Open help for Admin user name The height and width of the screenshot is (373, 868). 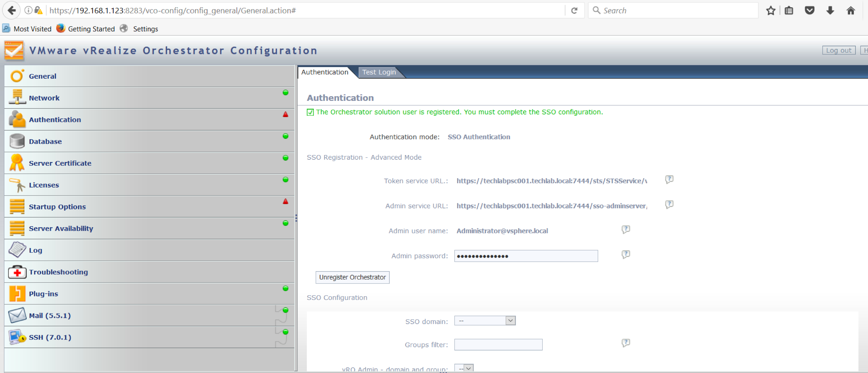click(626, 230)
